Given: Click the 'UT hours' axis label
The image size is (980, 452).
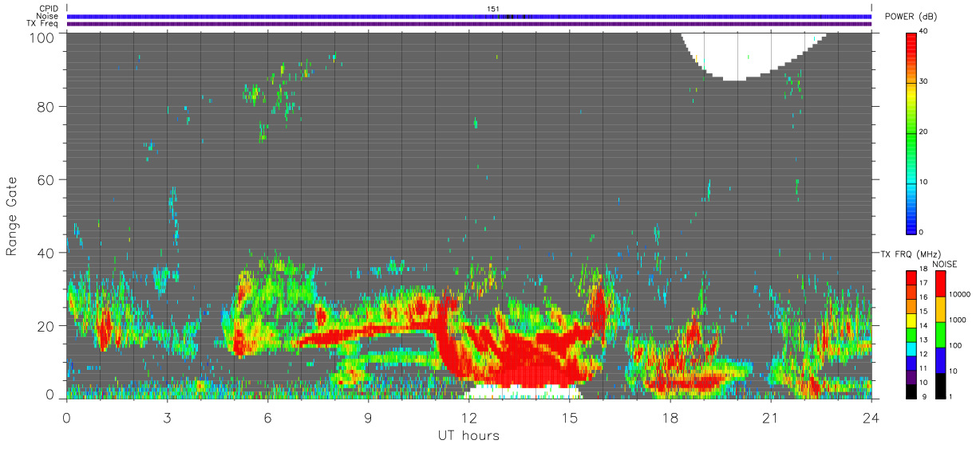Looking at the screenshot, I should (x=468, y=435).
